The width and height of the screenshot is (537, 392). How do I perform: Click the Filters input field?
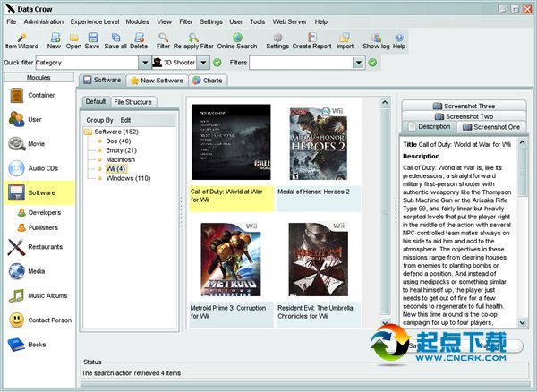301,63
